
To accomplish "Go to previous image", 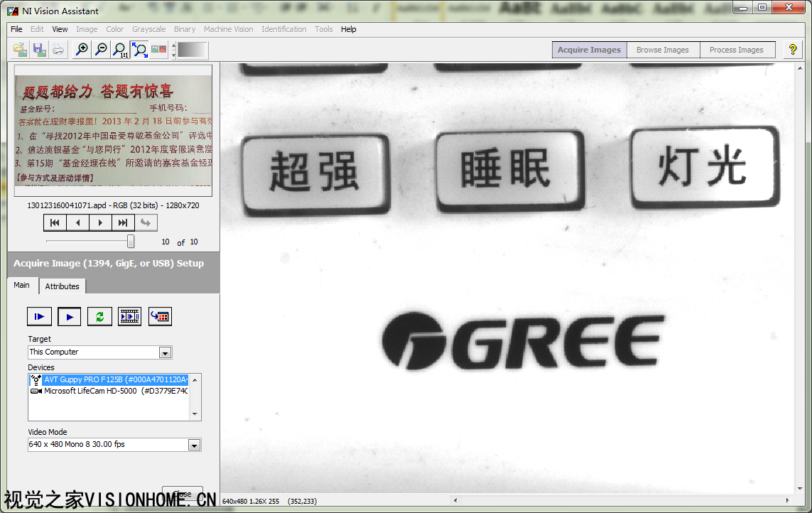I will pyautogui.click(x=77, y=223).
